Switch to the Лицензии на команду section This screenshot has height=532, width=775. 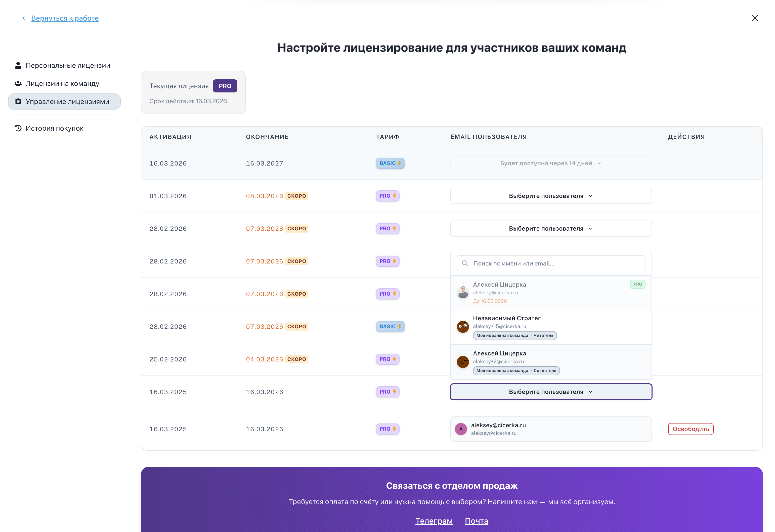coord(62,83)
